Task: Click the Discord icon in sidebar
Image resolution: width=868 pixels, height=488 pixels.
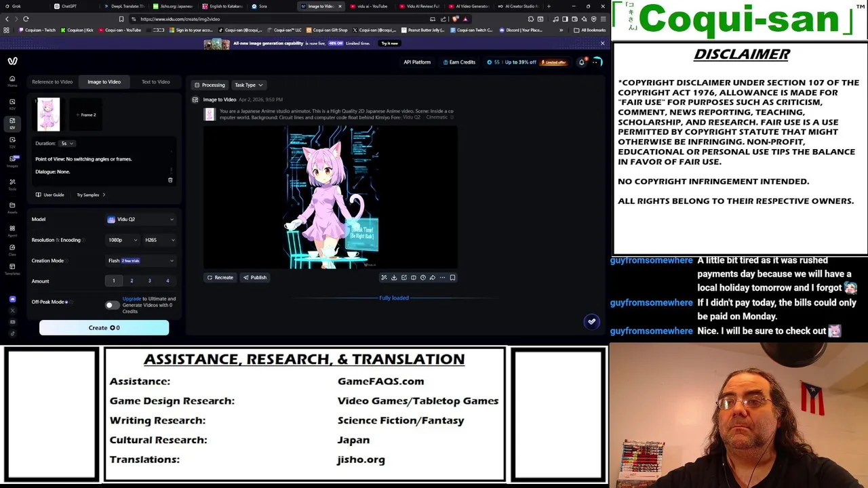Action: 12,299
